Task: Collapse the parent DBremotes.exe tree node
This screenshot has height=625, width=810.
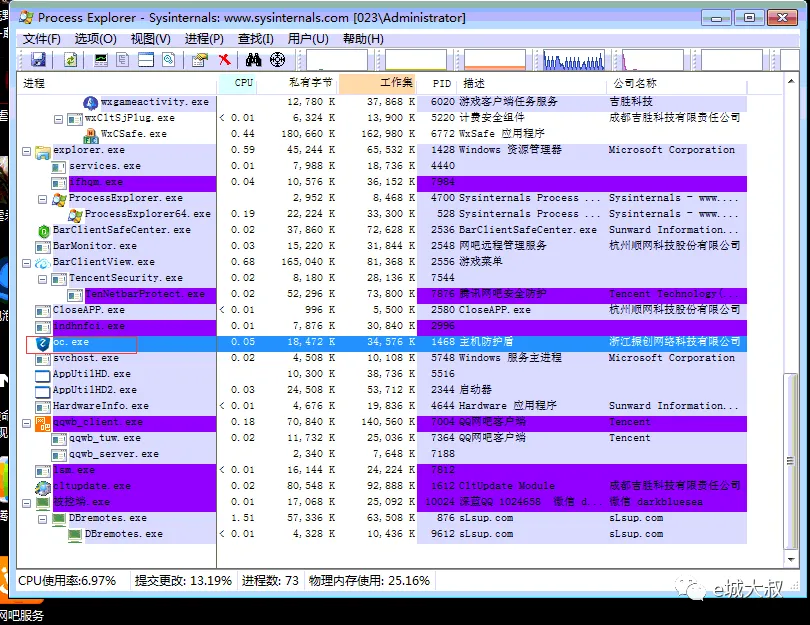Action: [x=42, y=520]
